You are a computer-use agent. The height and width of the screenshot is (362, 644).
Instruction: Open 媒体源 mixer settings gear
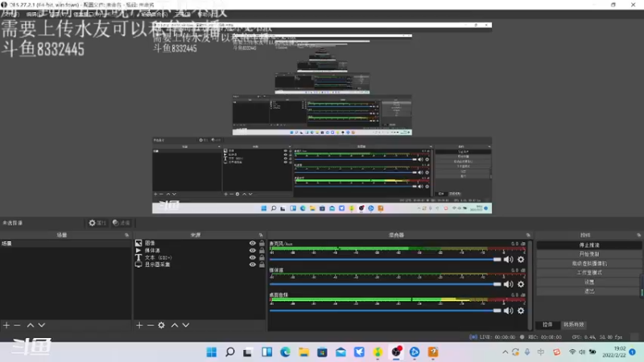[x=521, y=284]
